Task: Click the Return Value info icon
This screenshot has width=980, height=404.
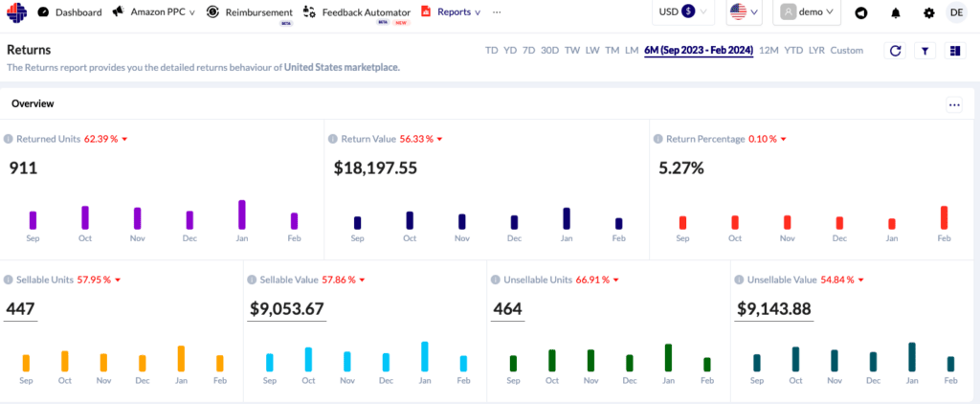Action: coord(334,140)
